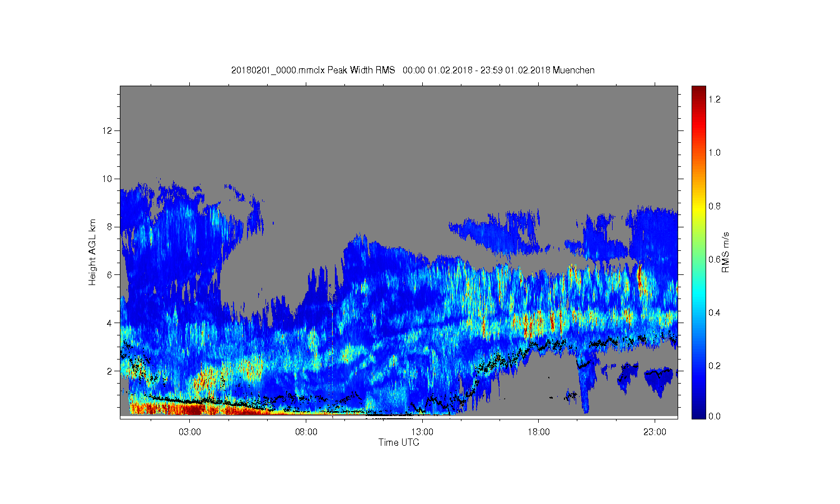Click the colorbar value 0.2
The height and width of the screenshot is (504, 840).
coord(714,366)
